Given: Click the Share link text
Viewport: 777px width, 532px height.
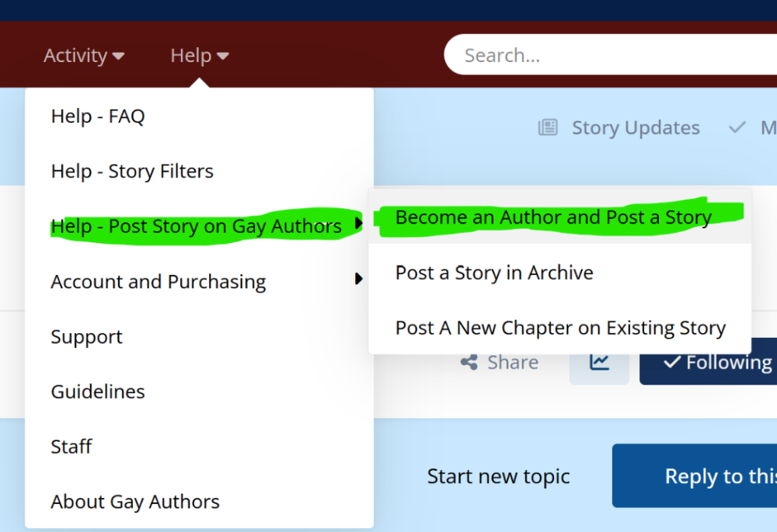Looking at the screenshot, I should pos(512,362).
